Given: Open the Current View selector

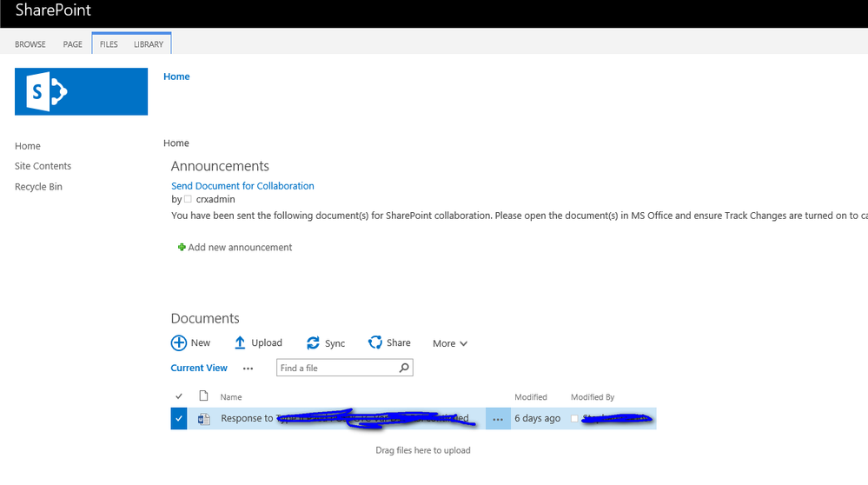Looking at the screenshot, I should 199,368.
